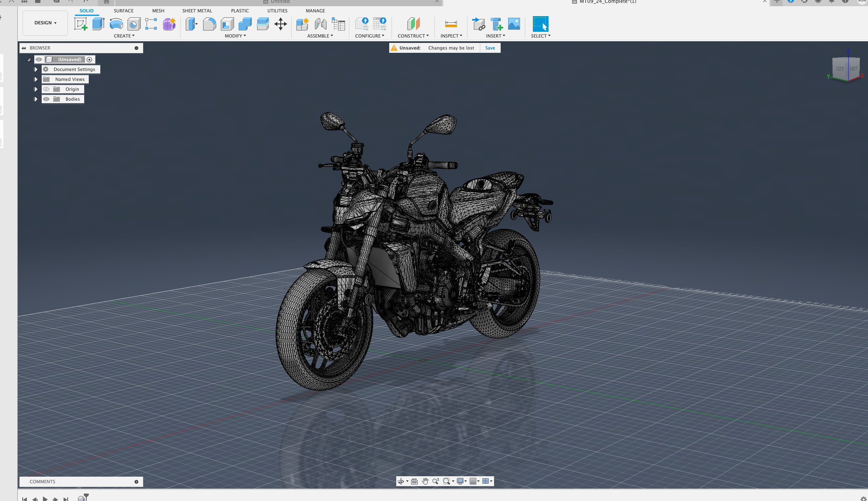This screenshot has height=501, width=868.
Task: Click the Measure tool under Inspect
Action: (451, 24)
